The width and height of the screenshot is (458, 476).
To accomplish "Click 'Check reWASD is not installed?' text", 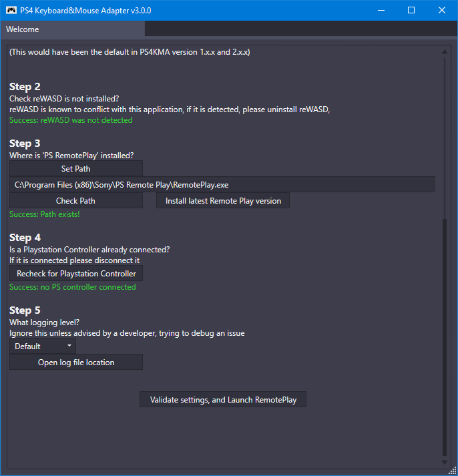I will click(x=64, y=99).
